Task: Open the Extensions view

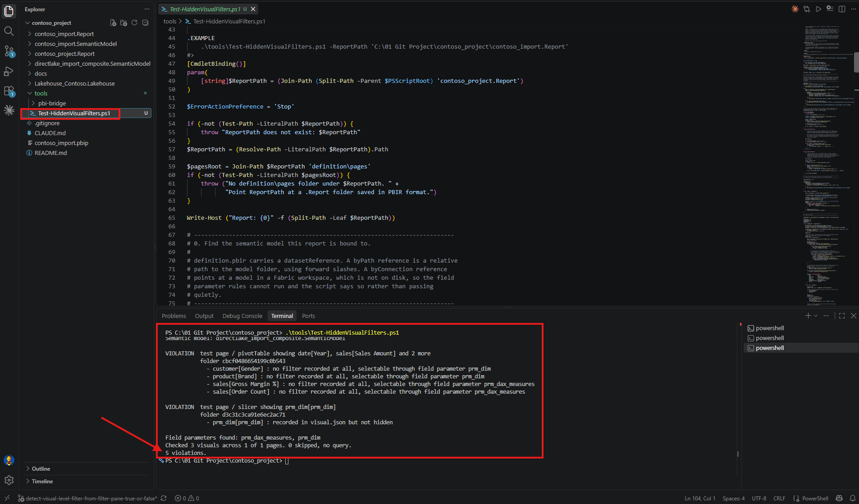Action: pos(9,91)
